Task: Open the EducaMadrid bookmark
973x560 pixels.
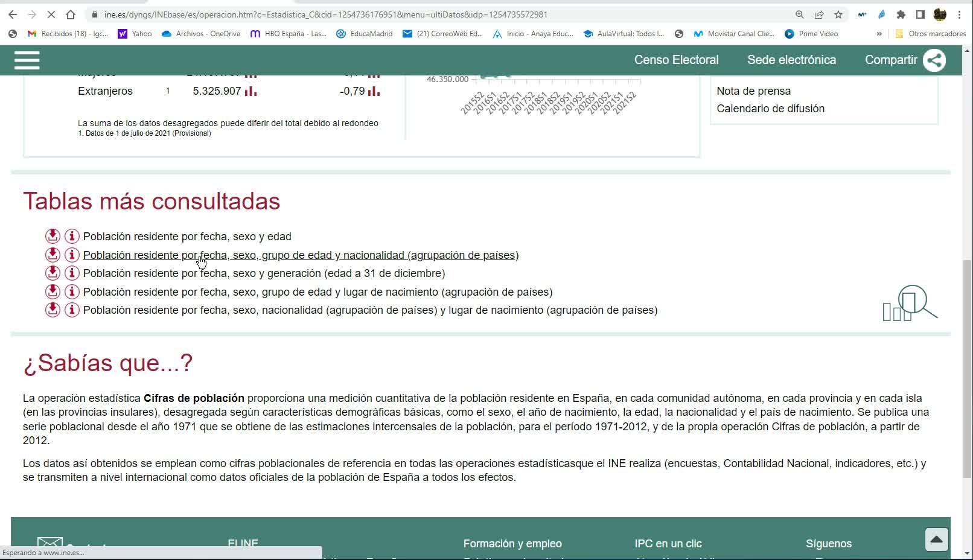Action: 364,34
